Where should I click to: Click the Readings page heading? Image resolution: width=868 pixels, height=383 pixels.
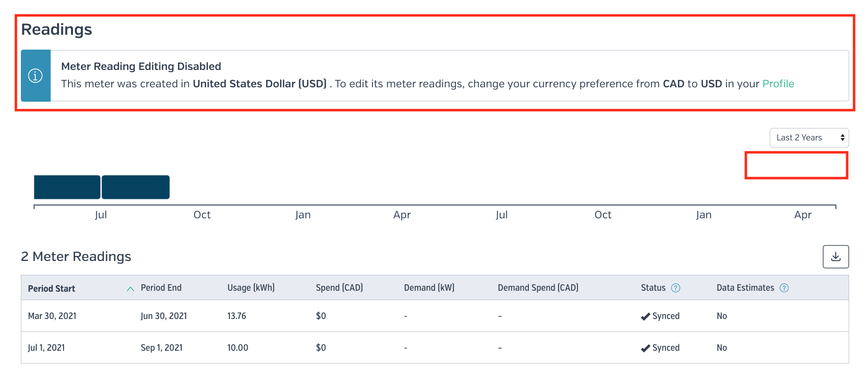[x=57, y=30]
